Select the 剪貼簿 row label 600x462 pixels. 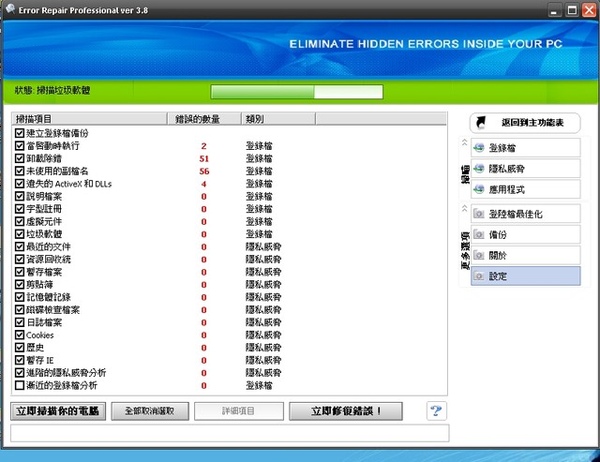pyautogui.click(x=40, y=284)
